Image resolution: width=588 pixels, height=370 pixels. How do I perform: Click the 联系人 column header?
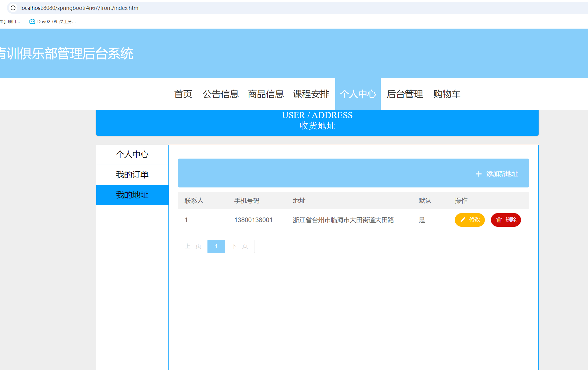[194, 201]
